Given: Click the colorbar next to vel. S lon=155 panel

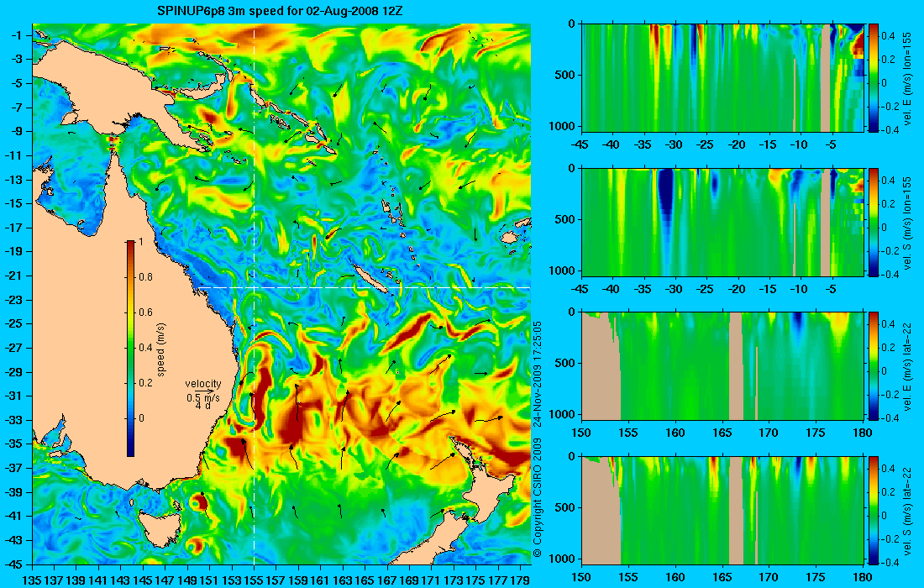Looking at the screenshot, I should point(873,222).
